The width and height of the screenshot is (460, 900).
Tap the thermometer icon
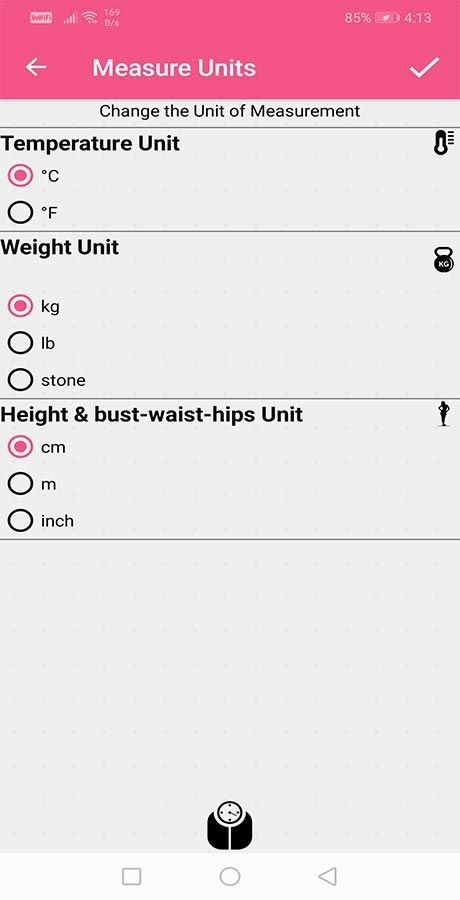[x=444, y=143]
